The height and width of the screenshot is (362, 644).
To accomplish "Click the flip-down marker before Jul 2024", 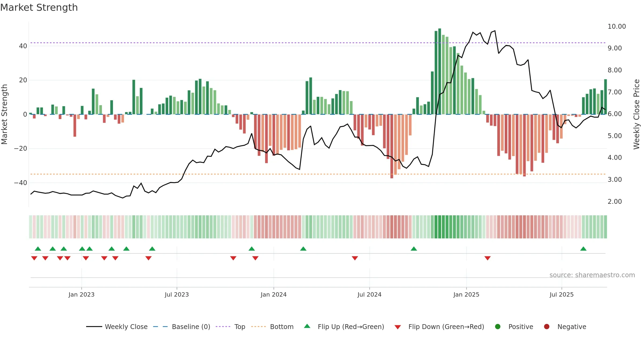I will 355,258.
